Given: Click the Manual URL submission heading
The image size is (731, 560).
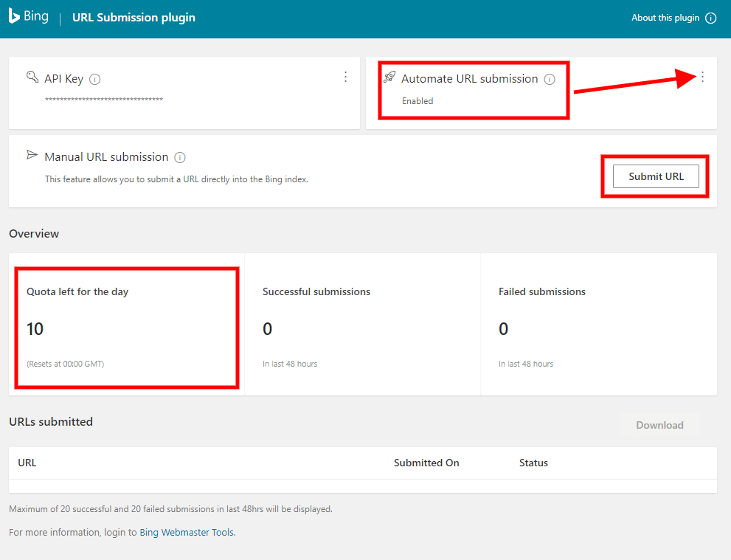Looking at the screenshot, I should coord(106,157).
